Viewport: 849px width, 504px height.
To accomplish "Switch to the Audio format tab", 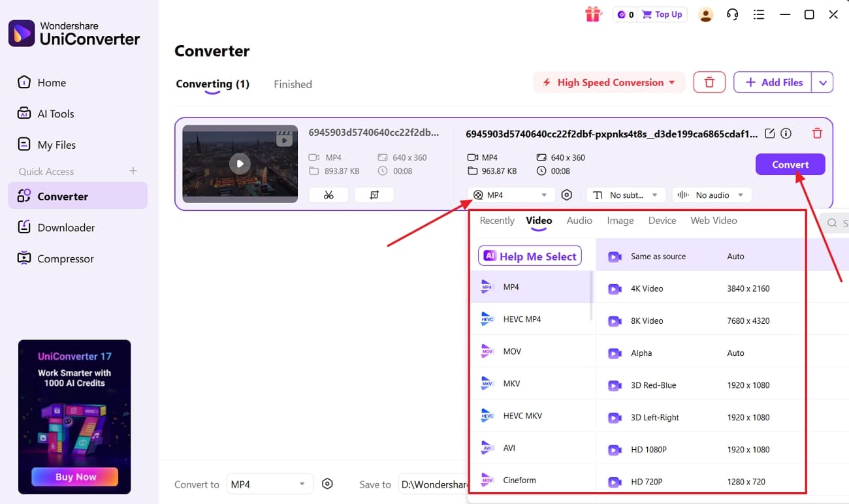I will point(579,221).
